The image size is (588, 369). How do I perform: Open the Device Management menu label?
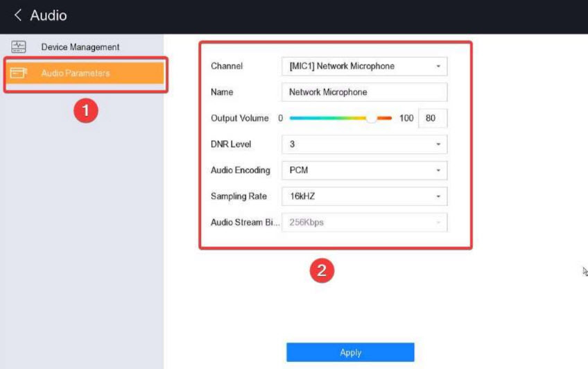[80, 47]
